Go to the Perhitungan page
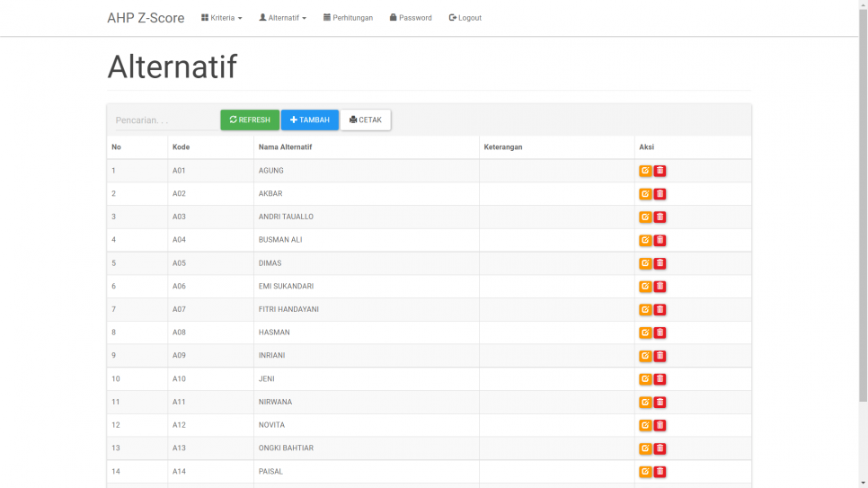Viewport: 868px width, 488px height. click(x=349, y=18)
